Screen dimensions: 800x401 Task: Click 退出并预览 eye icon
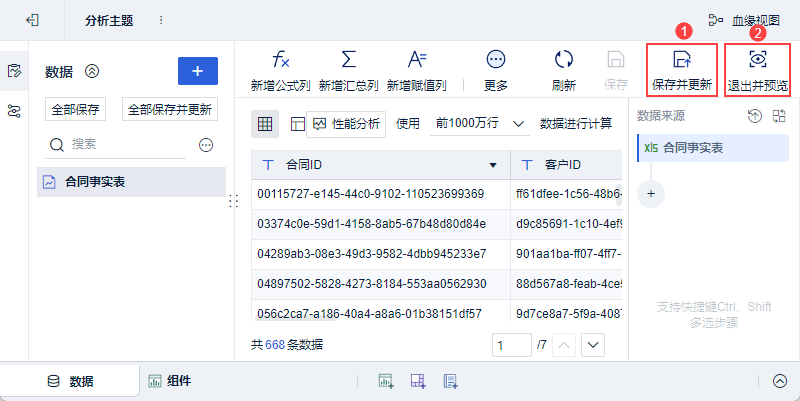(x=758, y=60)
